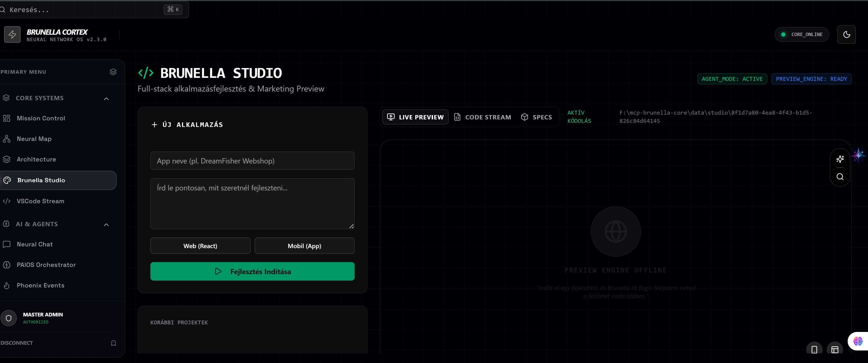
Task: Switch to mobile device preview icon
Action: (814, 350)
